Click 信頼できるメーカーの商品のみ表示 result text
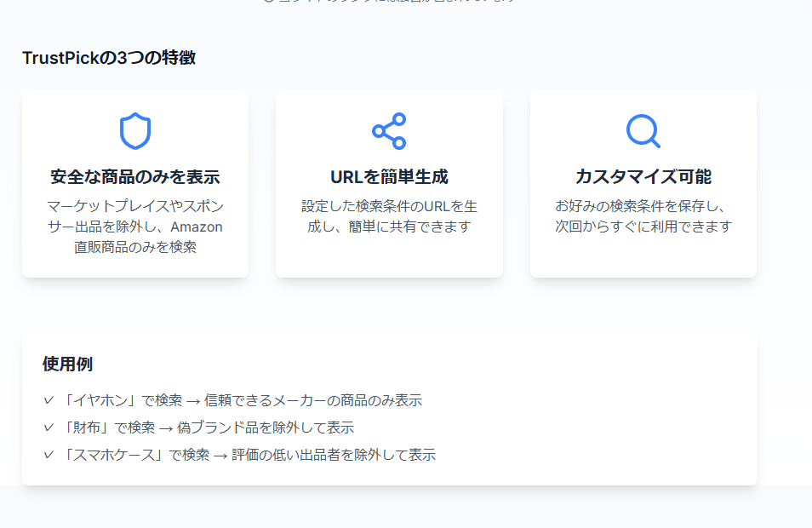 point(313,400)
